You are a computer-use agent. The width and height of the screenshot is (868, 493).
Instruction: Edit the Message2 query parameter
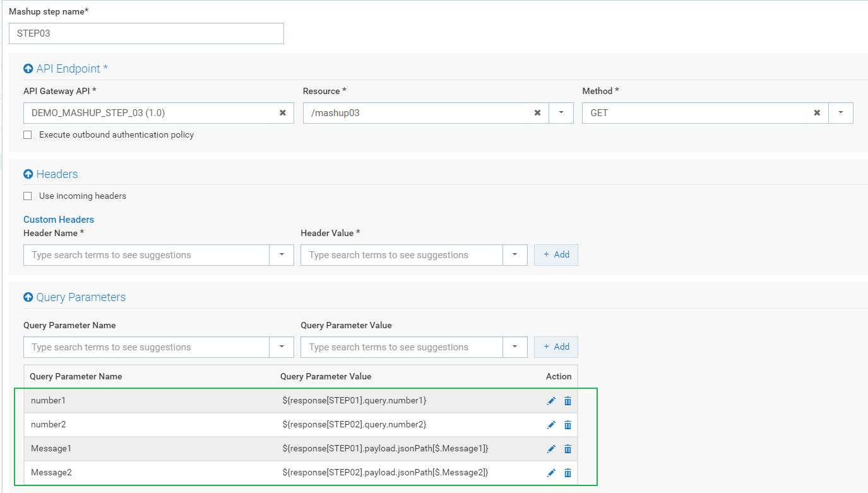pos(551,473)
